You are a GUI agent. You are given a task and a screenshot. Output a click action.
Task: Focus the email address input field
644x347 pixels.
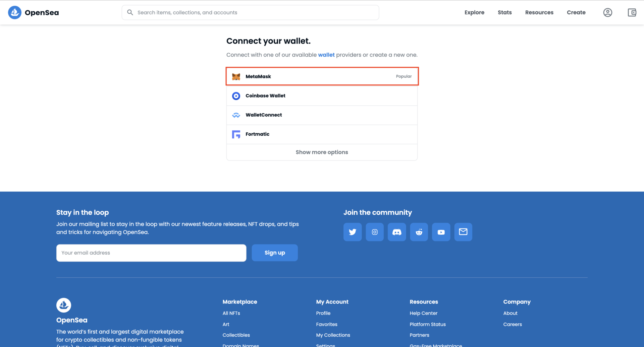(x=151, y=253)
